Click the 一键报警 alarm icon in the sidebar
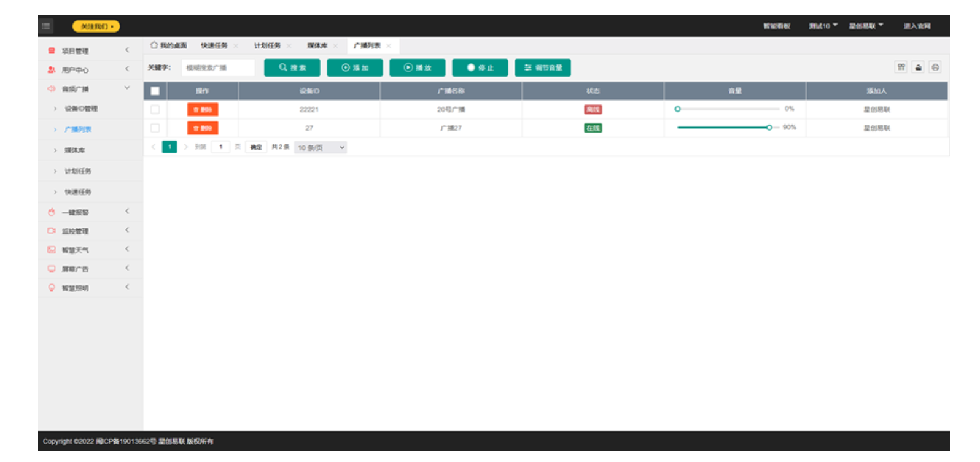This screenshot has height=462, width=980. (52, 212)
